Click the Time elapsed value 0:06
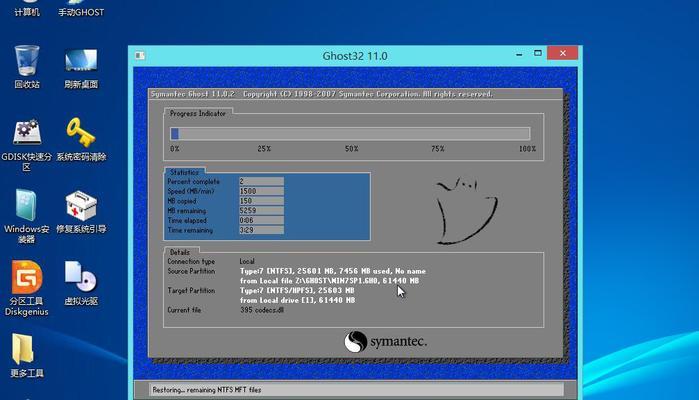 [x=261, y=220]
